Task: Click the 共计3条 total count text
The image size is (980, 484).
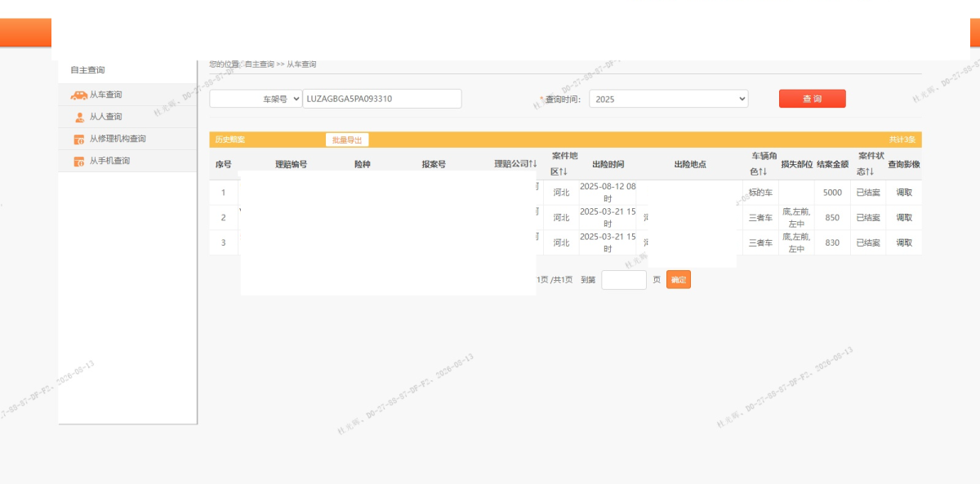Action: pos(902,140)
